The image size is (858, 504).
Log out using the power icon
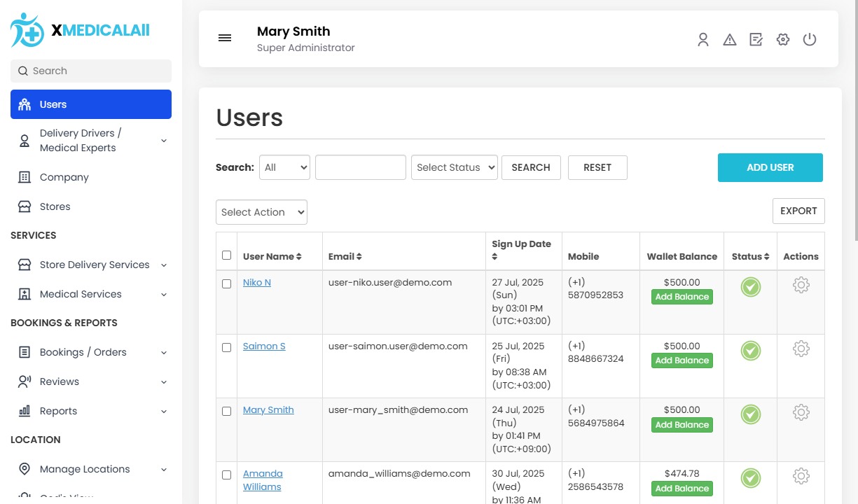pyautogui.click(x=810, y=39)
